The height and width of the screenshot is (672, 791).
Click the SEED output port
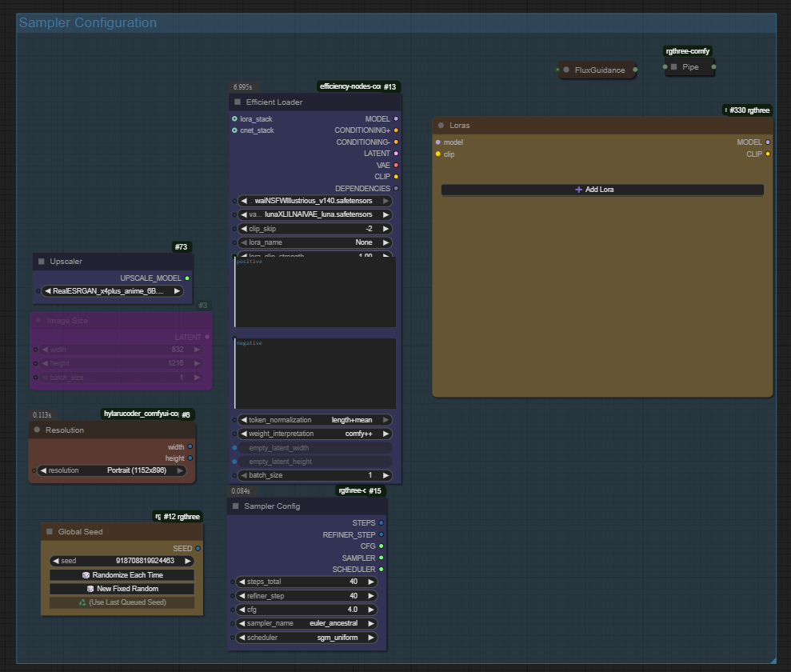click(x=198, y=549)
